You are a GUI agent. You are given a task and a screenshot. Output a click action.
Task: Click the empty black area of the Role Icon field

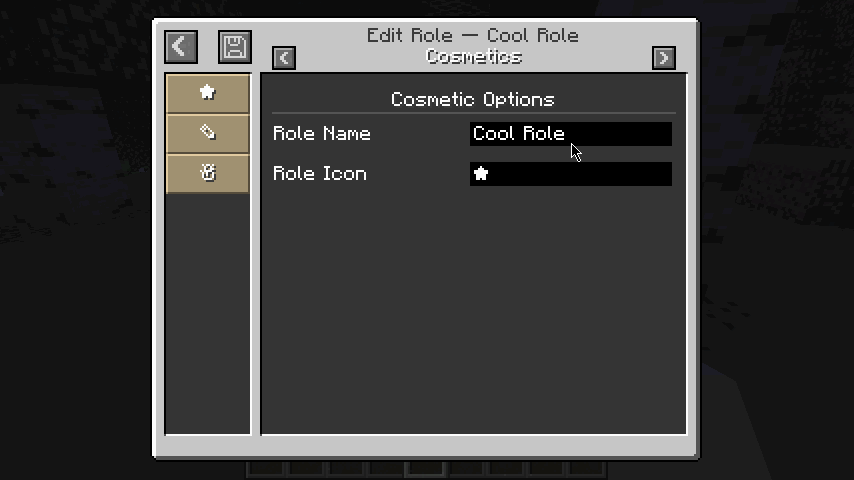coord(590,174)
